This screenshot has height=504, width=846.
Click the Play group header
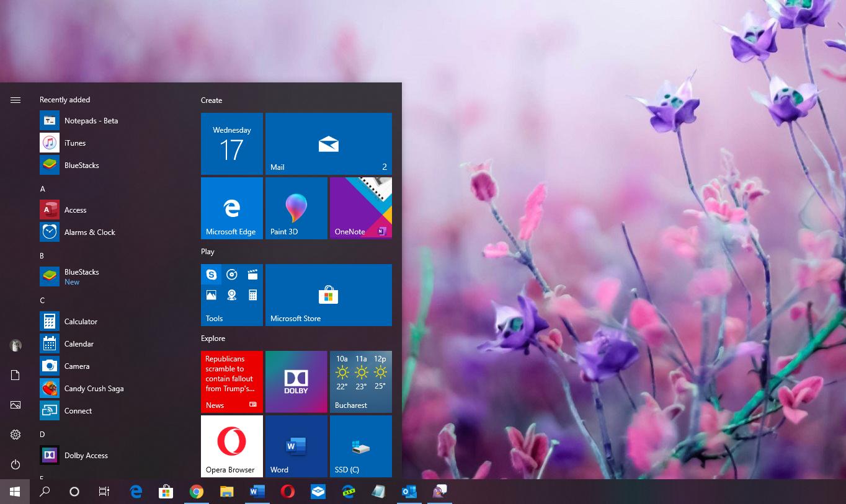point(208,252)
